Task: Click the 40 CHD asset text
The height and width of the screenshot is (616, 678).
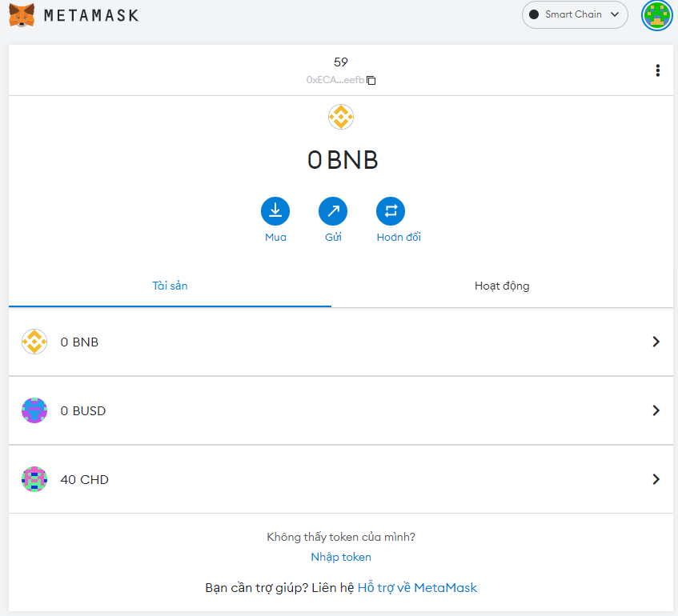Action: click(84, 479)
